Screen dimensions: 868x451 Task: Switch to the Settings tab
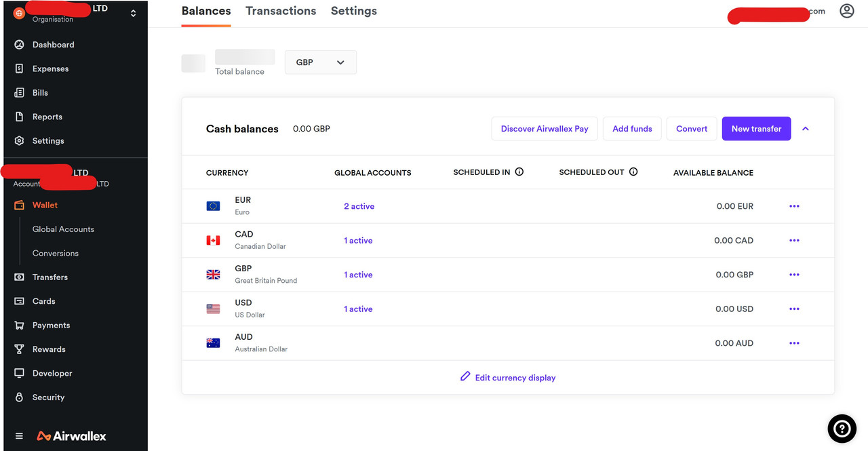point(354,11)
